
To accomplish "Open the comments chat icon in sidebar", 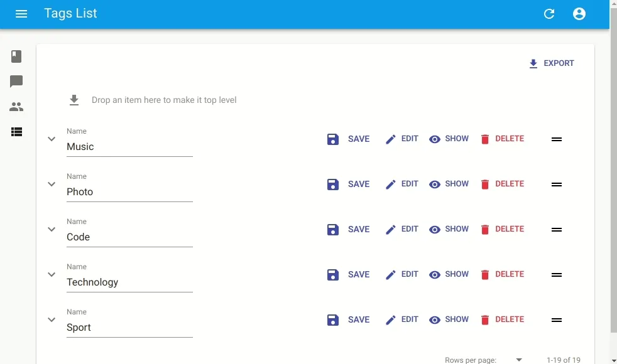I will pos(16,82).
